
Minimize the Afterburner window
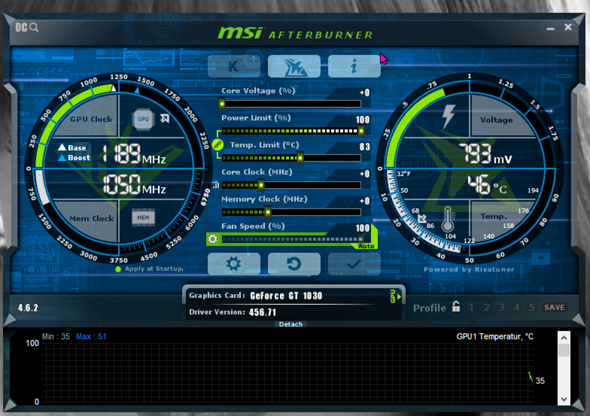(550, 29)
